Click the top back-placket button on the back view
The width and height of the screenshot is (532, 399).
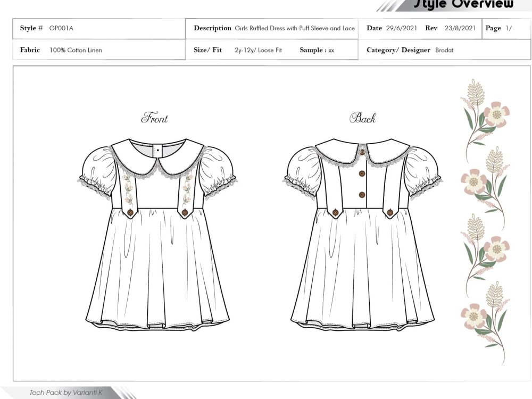point(362,152)
